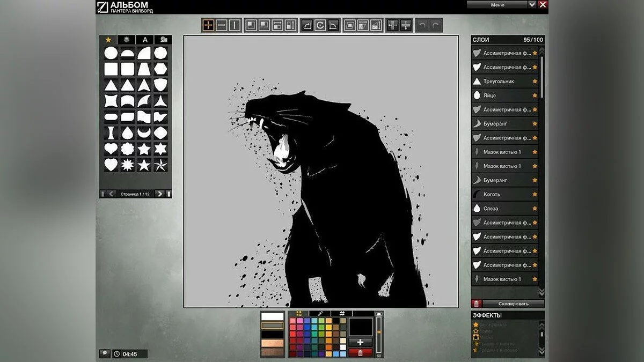Choose the hexagon shape from the shape grid
Image resolution: width=644 pixels, height=362 pixels.
point(160,69)
